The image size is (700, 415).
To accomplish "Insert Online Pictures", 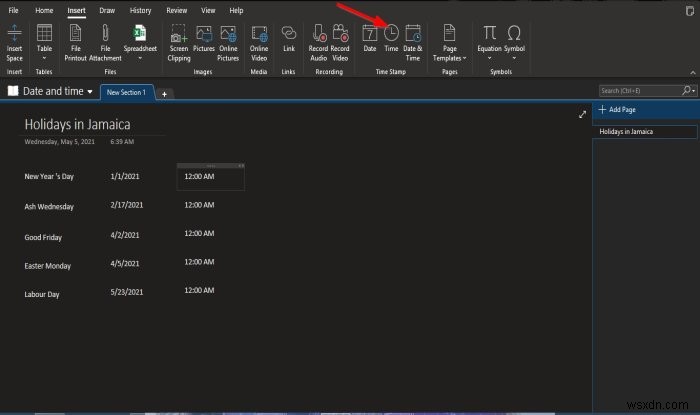I will click(x=228, y=42).
